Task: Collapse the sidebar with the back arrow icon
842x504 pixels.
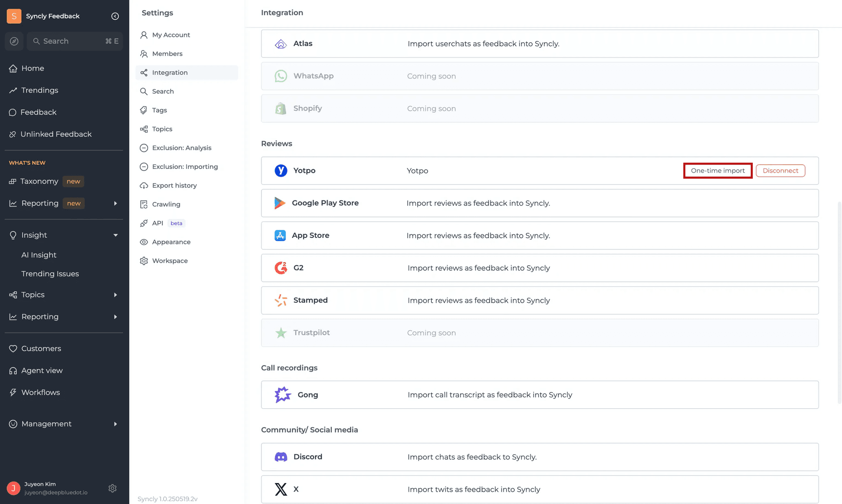Action: click(115, 16)
